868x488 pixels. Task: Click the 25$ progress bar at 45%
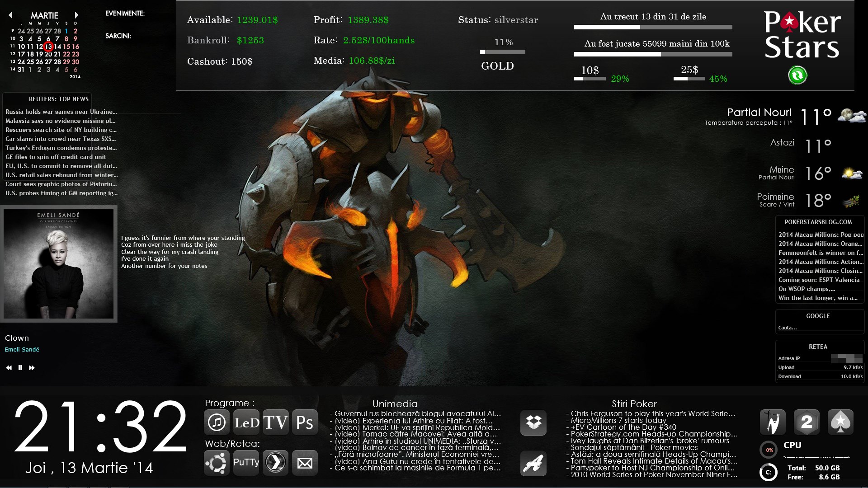pyautogui.click(x=689, y=79)
